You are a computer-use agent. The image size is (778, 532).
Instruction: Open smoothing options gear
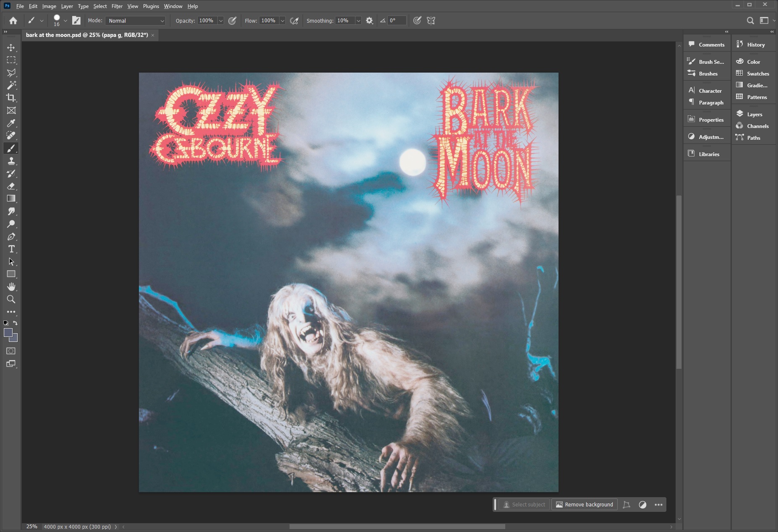coord(369,21)
